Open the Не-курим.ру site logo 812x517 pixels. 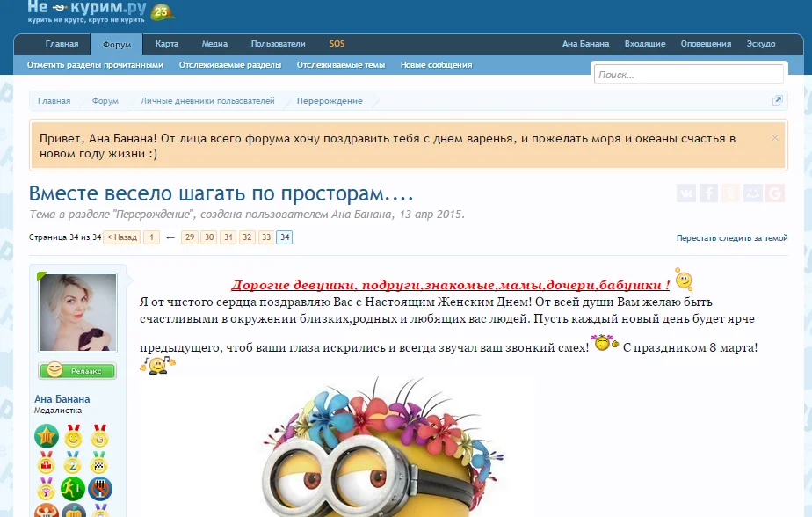[x=88, y=11]
